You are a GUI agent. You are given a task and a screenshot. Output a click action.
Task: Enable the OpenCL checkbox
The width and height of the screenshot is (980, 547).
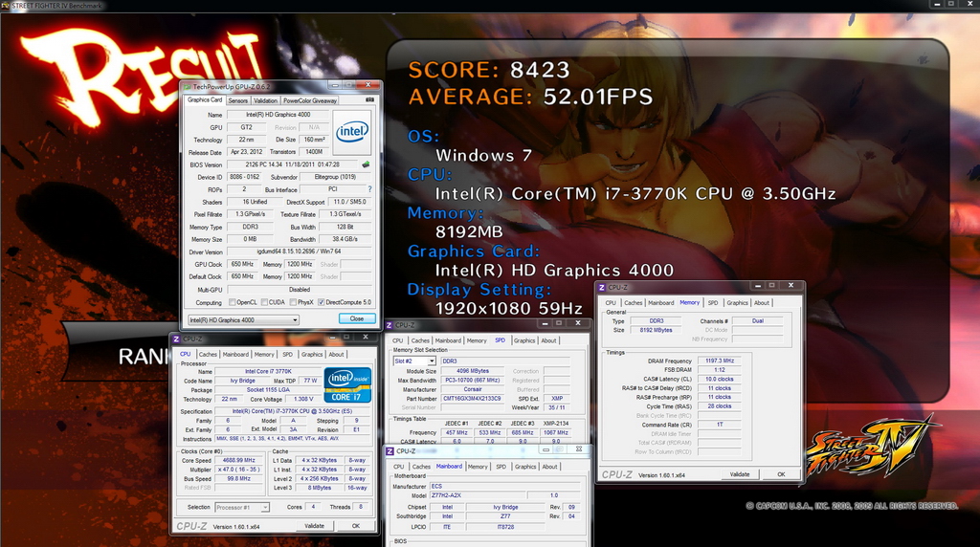tap(233, 302)
